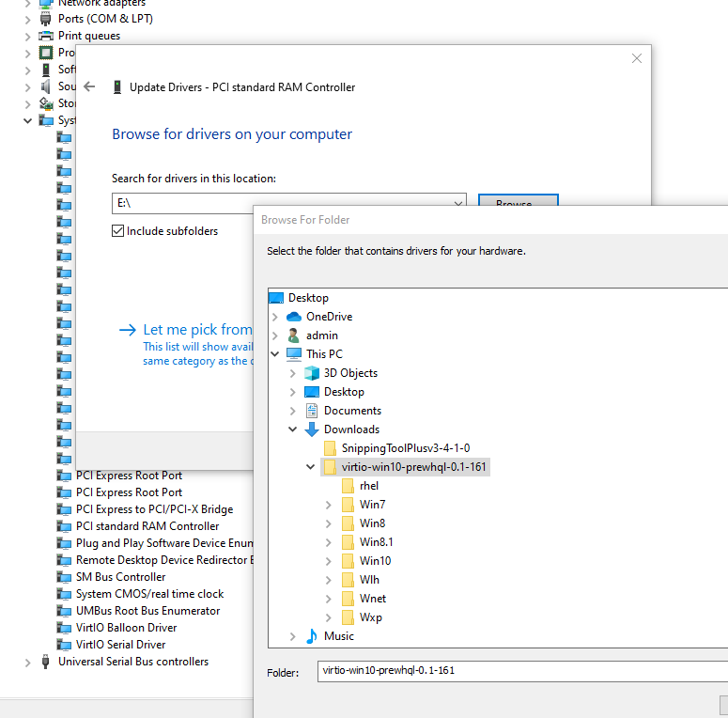Click the Music note icon

point(312,636)
